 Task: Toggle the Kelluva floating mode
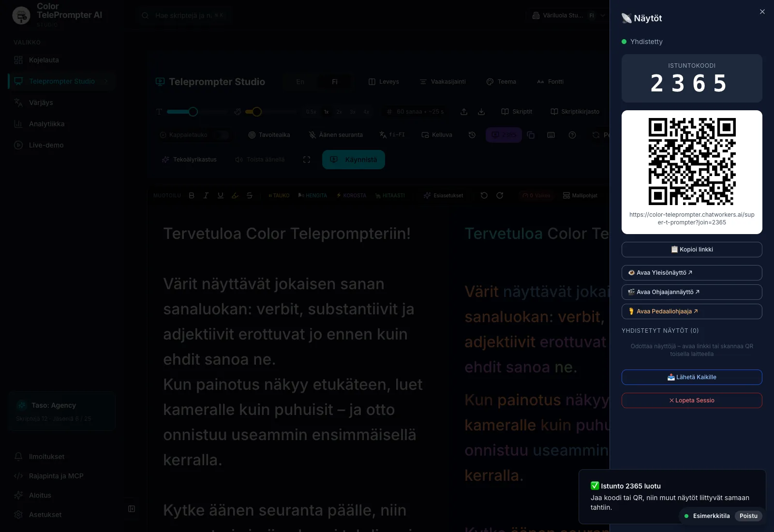pos(437,135)
